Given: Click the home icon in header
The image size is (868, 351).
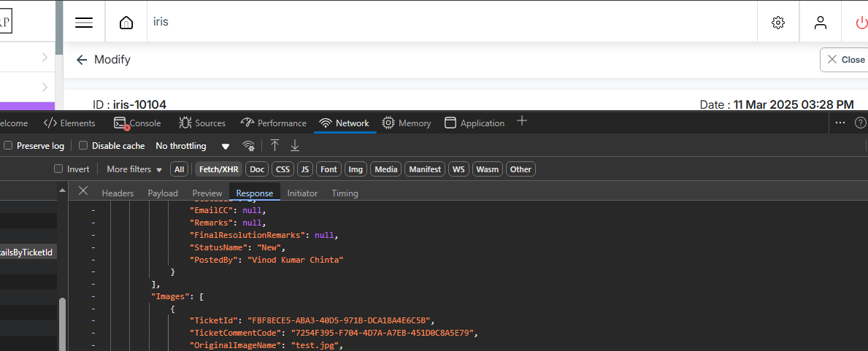Looking at the screenshot, I should (x=126, y=22).
